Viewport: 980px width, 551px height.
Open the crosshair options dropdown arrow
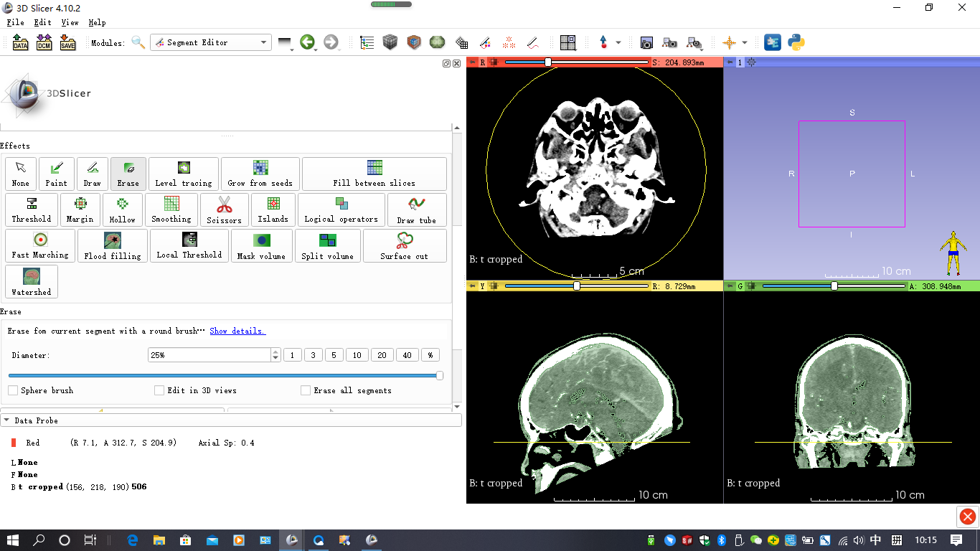pyautogui.click(x=745, y=43)
